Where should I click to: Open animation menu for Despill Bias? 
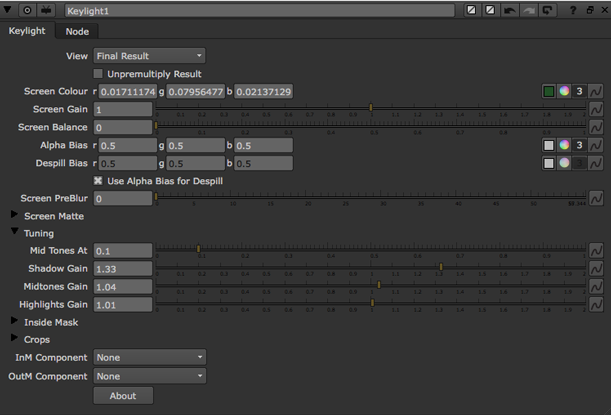click(596, 163)
